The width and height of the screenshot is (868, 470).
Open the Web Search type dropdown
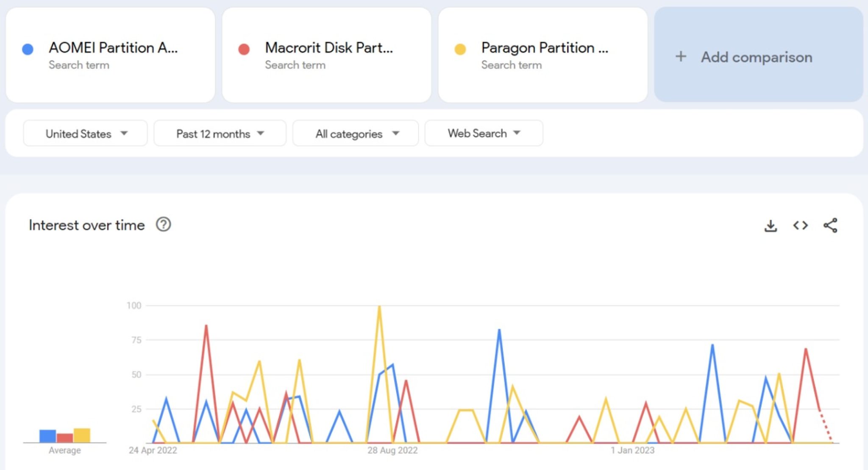pyautogui.click(x=484, y=133)
